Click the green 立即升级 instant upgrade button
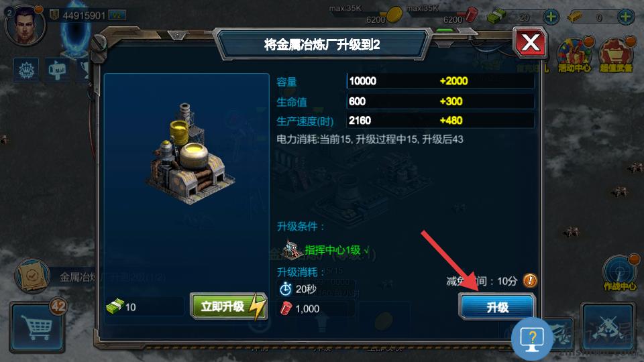Viewport: 644px width, 362px height. click(228, 306)
